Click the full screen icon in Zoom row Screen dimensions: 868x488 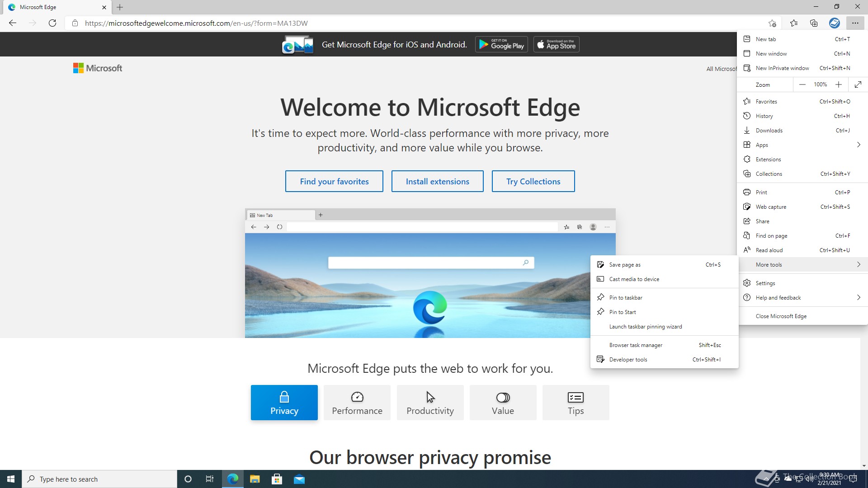tap(858, 84)
